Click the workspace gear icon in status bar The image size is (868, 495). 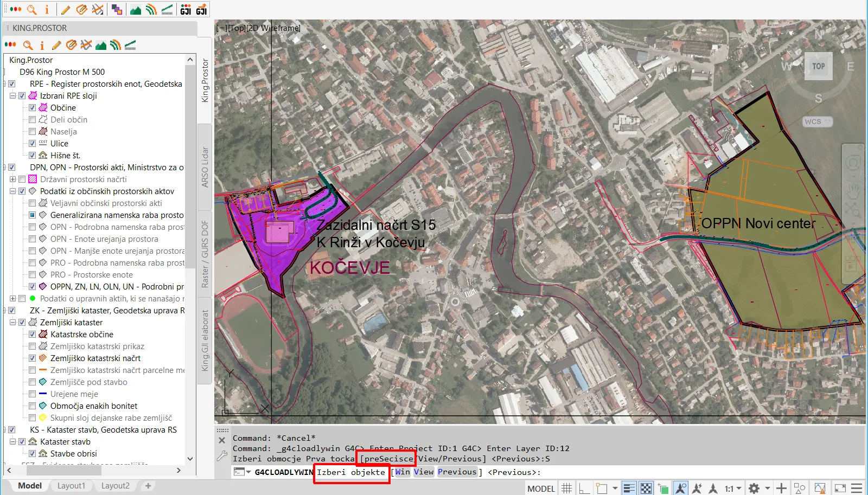[x=754, y=488]
